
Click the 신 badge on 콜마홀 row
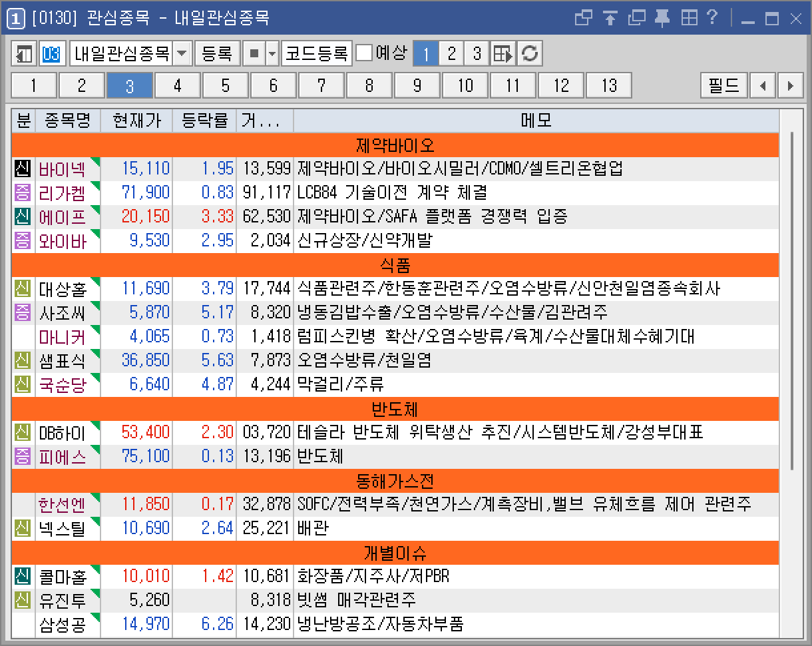23,576
